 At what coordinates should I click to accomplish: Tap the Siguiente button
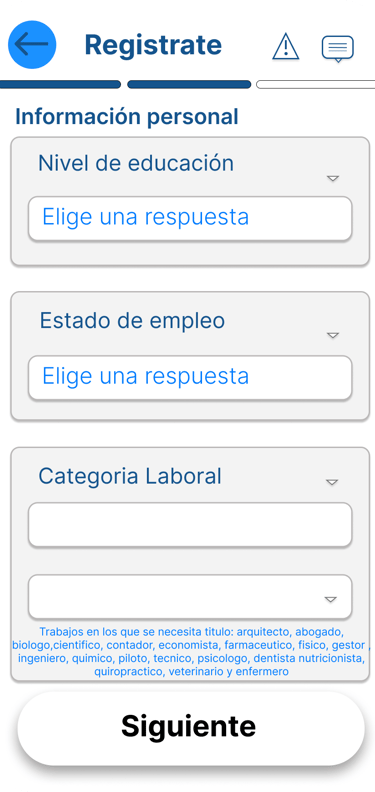191,728
